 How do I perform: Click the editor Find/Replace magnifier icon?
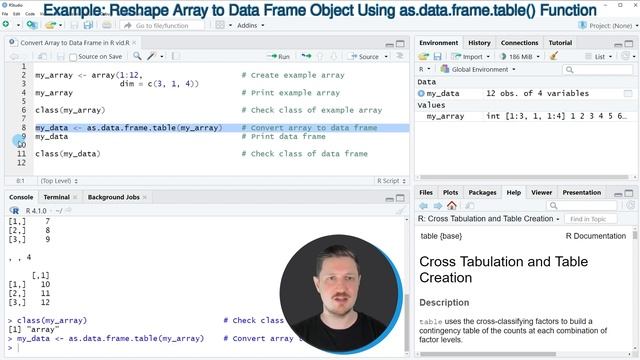(x=138, y=56)
